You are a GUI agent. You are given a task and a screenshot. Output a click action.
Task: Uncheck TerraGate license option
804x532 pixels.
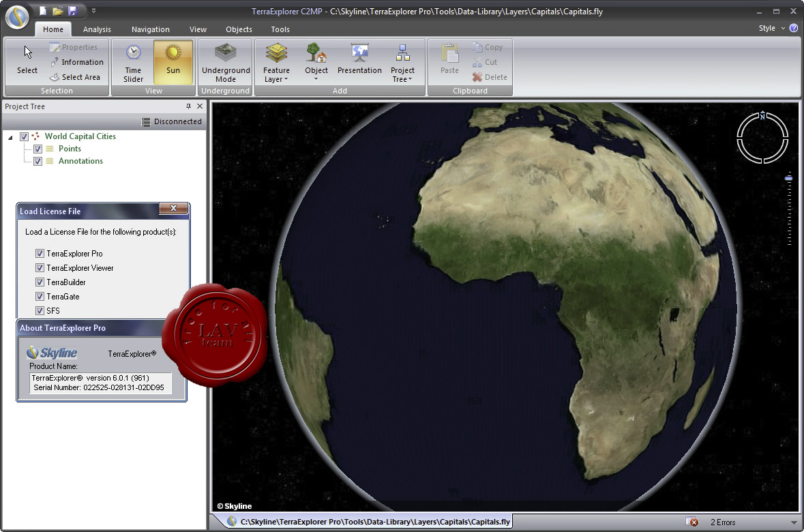(40, 297)
